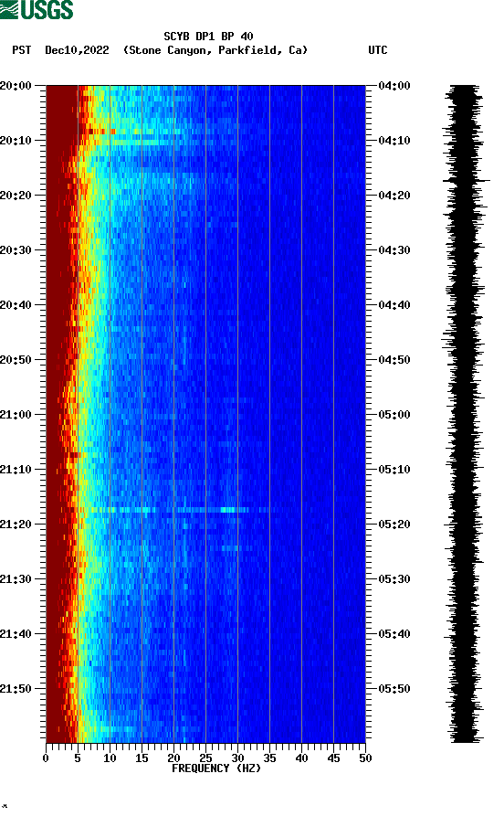
Task: Click the '05:10' UTC time label
Action: pyautogui.click(x=394, y=470)
